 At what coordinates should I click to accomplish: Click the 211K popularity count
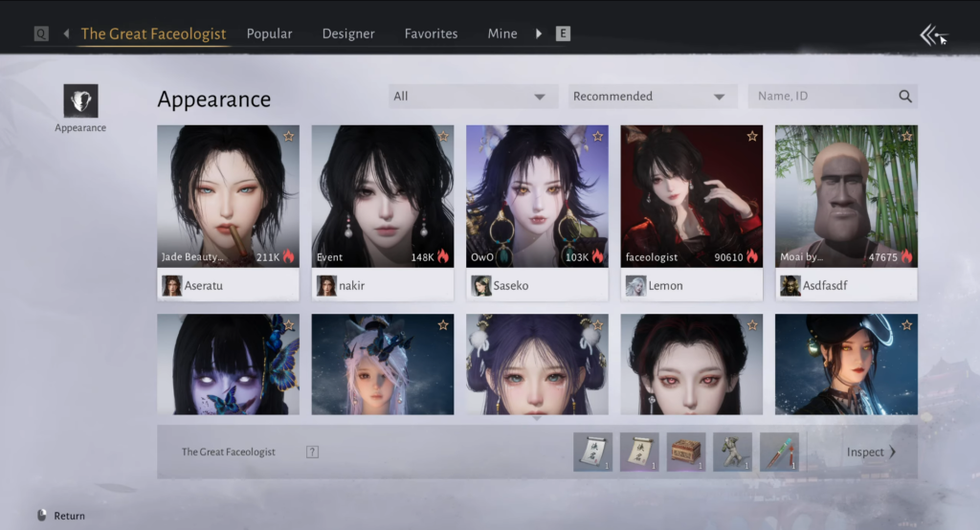268,257
